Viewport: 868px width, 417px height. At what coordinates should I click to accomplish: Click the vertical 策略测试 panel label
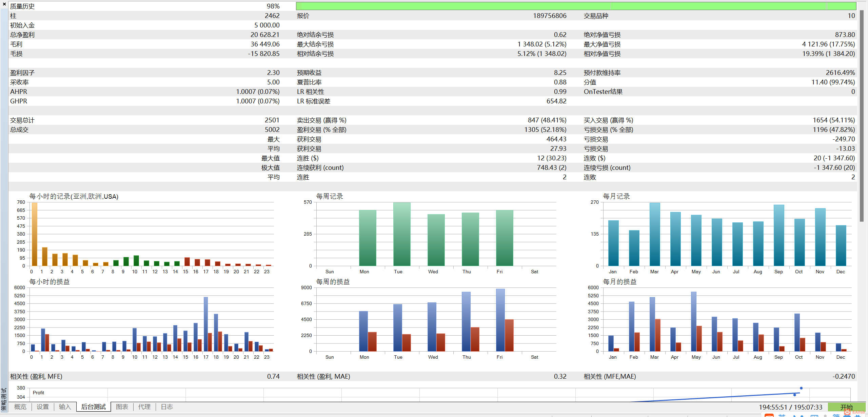click(4, 399)
